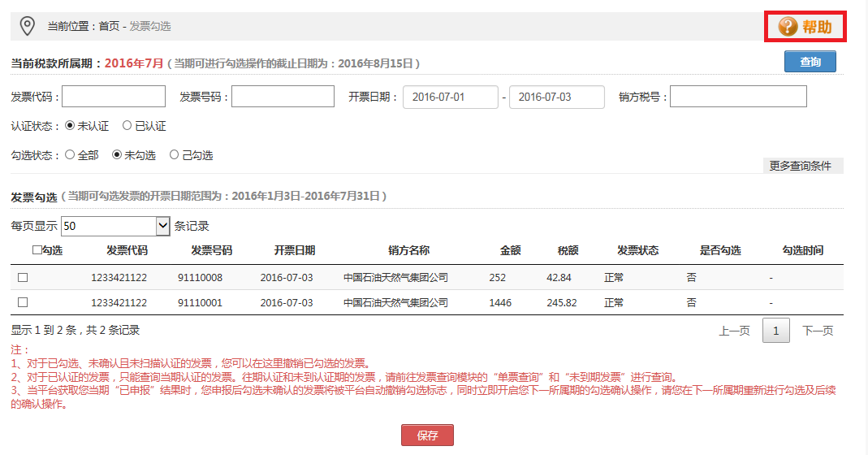Image resolution: width=868 pixels, height=455 pixels.
Task: Click the 发票号码 input field
Action: pos(283,97)
